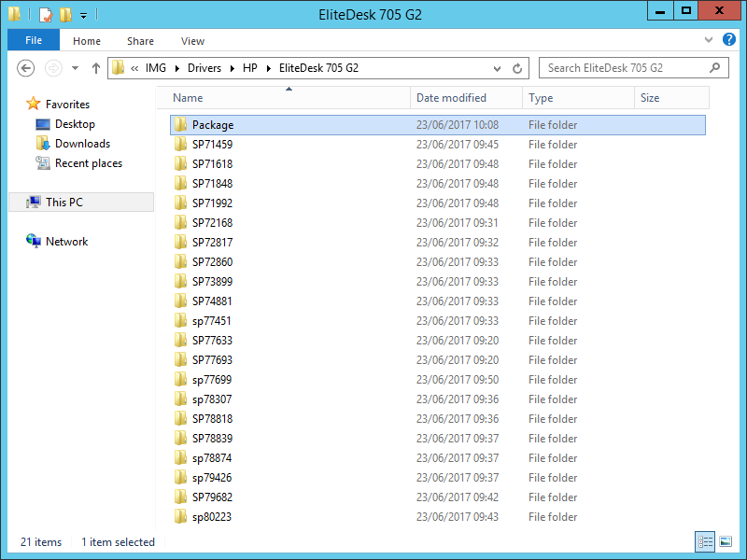Select the SP71618 folder icon
747x560 pixels.
(x=180, y=164)
